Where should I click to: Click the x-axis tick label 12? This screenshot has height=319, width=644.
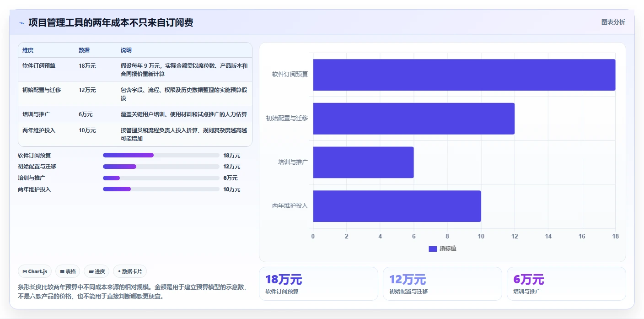coord(515,237)
